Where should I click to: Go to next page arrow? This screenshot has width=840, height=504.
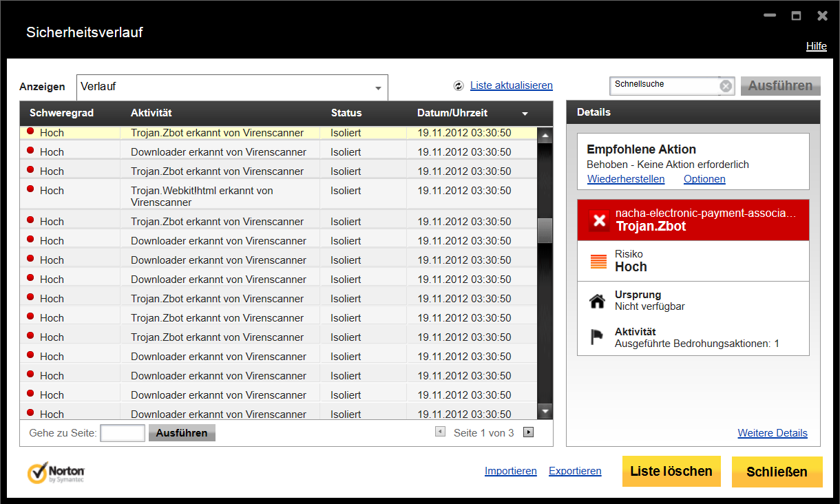click(x=528, y=432)
